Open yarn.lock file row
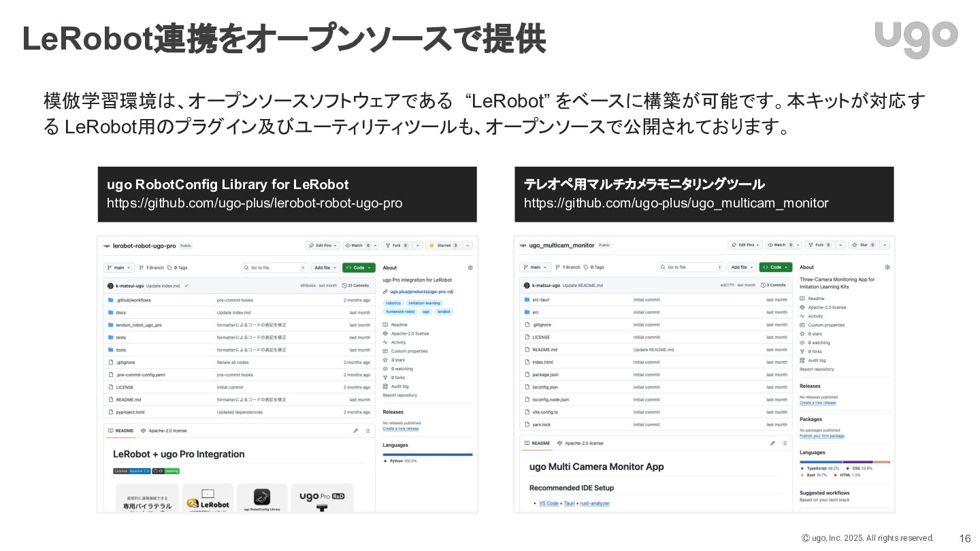The width and height of the screenshot is (980, 551). tap(656, 424)
